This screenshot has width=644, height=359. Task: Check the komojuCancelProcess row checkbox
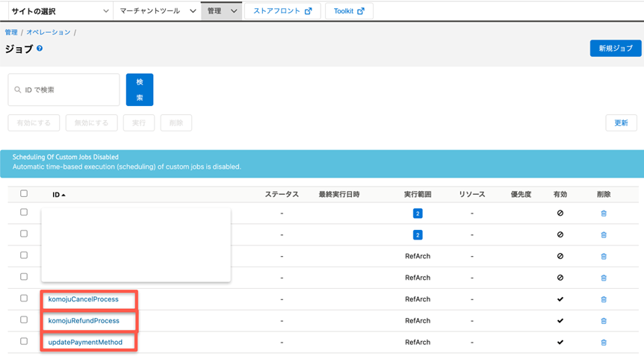[24, 299]
